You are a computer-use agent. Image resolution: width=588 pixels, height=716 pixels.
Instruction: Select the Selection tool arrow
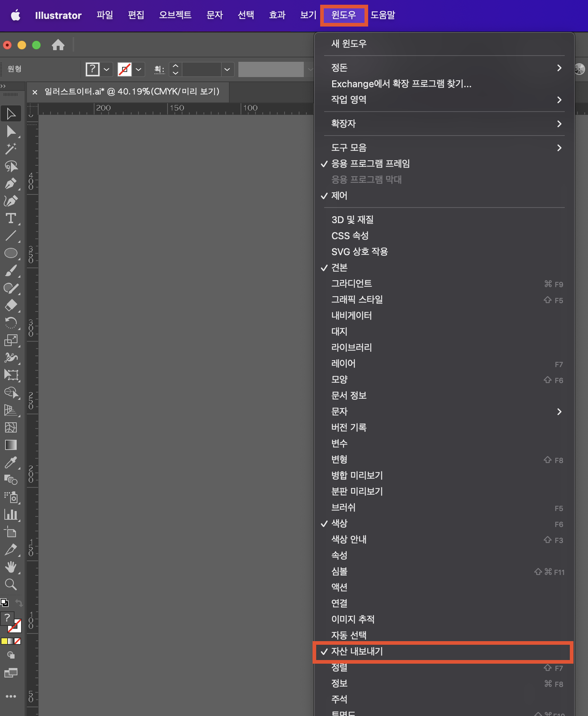11,114
